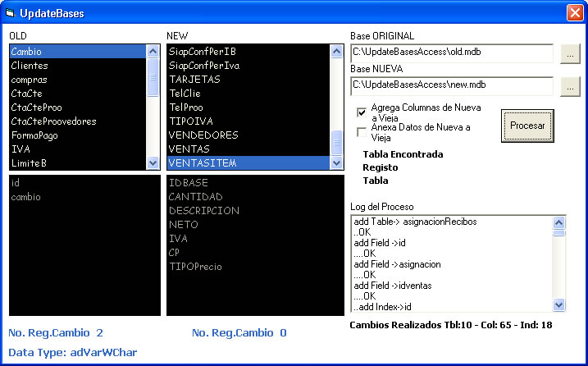Select Clientes in the OLD list

coord(30,66)
